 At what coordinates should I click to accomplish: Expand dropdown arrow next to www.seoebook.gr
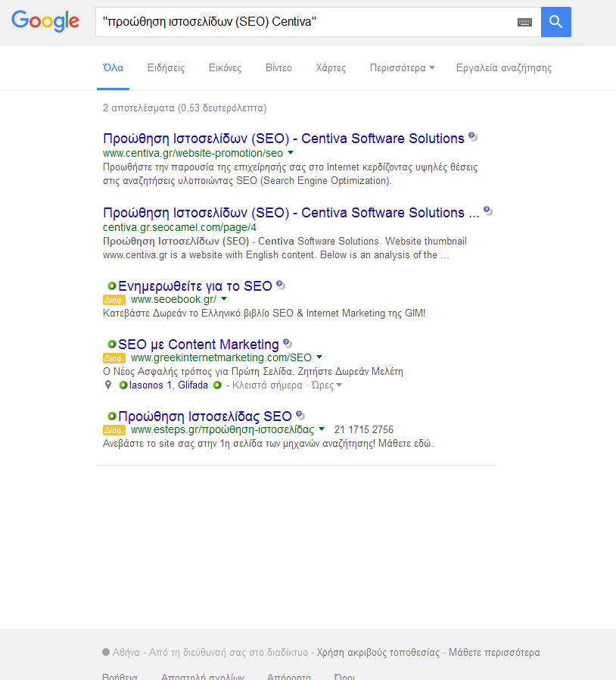224,299
